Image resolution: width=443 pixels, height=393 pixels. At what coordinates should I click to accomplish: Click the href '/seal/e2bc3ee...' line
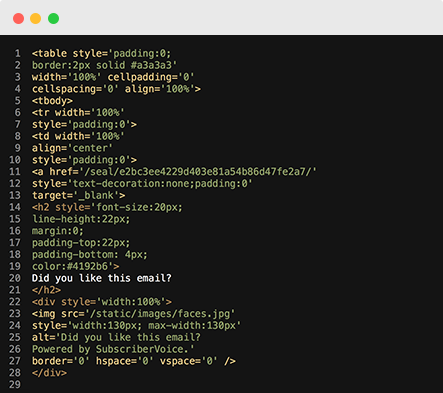(x=174, y=172)
